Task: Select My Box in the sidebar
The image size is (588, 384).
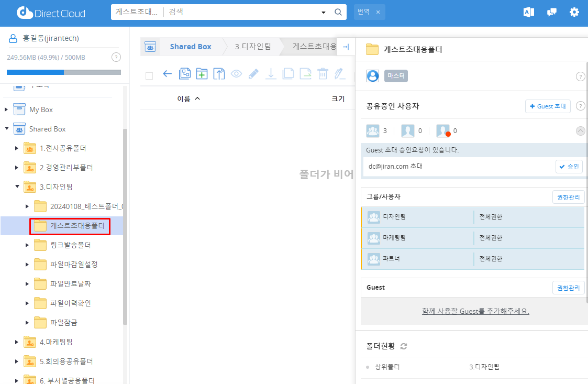Action: (41, 109)
